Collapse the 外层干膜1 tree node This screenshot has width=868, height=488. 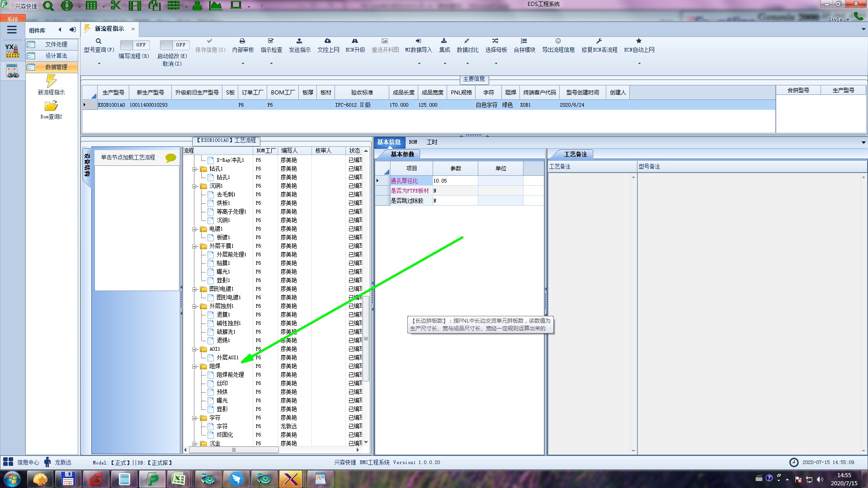tap(194, 246)
